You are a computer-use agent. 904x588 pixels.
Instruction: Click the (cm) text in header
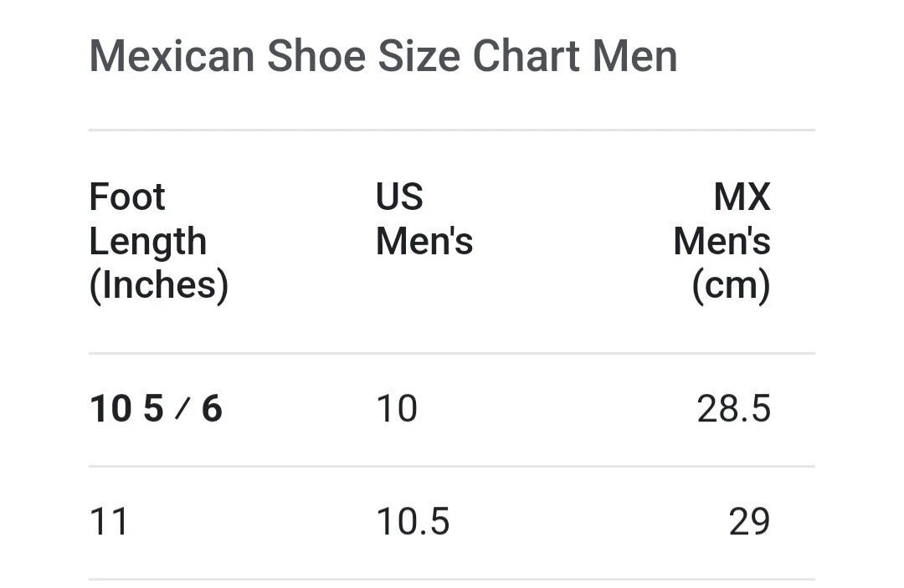point(731,284)
